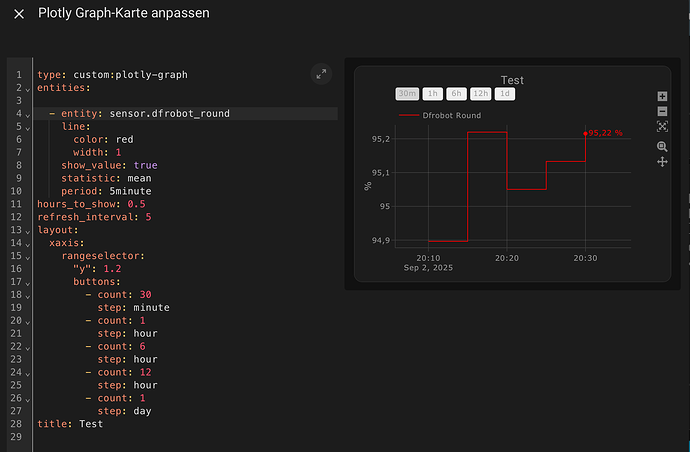The width and height of the screenshot is (690, 452).
Task: Click the minus zoom-out icon on chart
Action: [662, 111]
